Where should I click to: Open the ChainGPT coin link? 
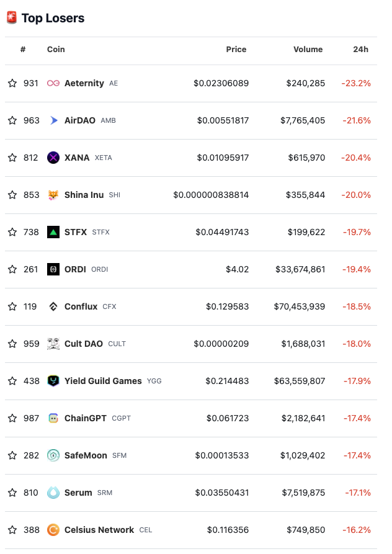click(x=86, y=418)
